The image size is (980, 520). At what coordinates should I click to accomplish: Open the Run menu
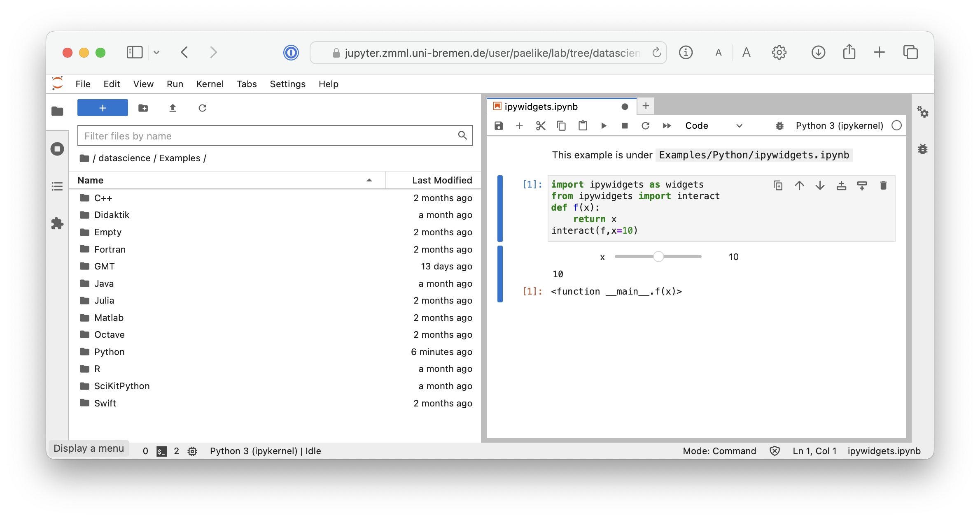[x=175, y=84]
